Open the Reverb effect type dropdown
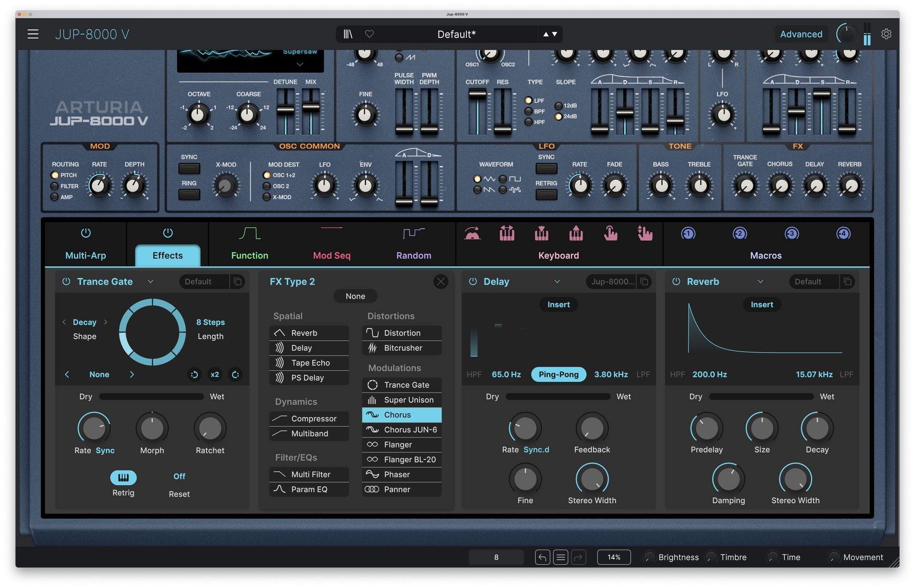The height and width of the screenshot is (588, 915). (x=760, y=281)
